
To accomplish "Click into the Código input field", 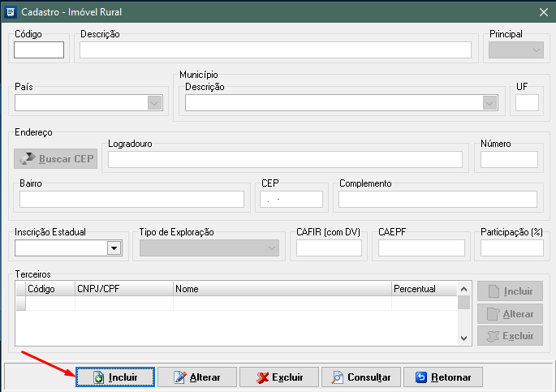I will pos(38,50).
